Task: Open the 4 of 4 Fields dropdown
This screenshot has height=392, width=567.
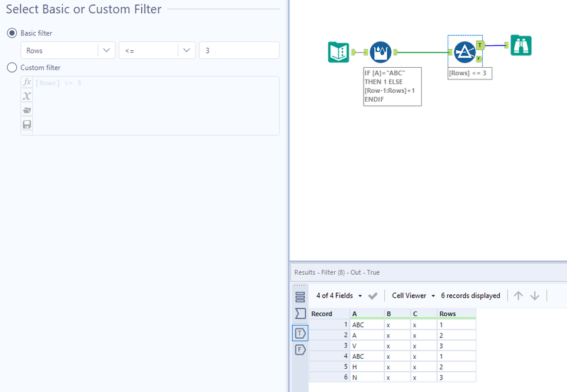Action: point(339,295)
